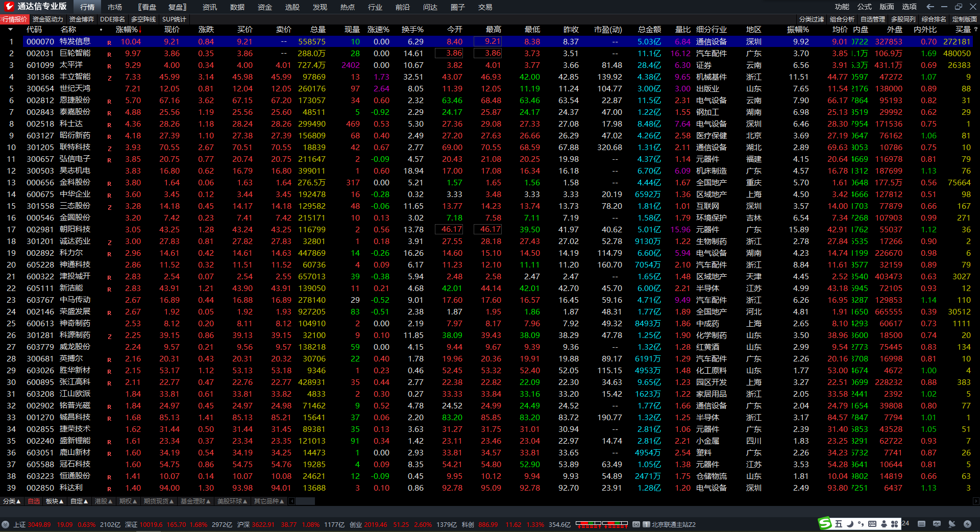Click the Z marker next to 丰立智能

(x=109, y=78)
